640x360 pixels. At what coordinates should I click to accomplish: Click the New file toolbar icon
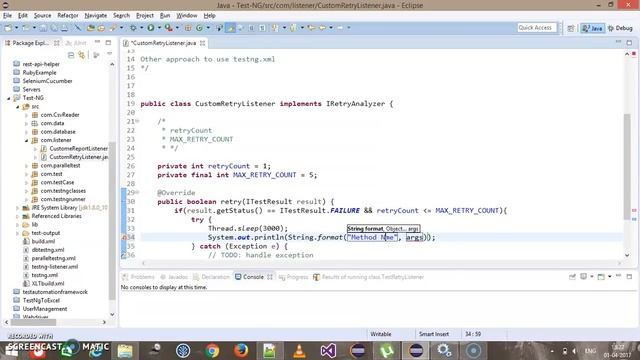(8, 28)
